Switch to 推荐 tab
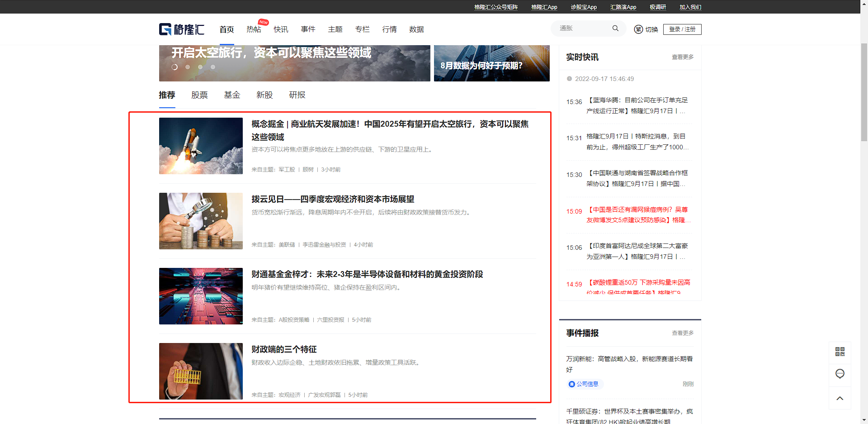Screen dimensions: 868x424 [x=167, y=95]
